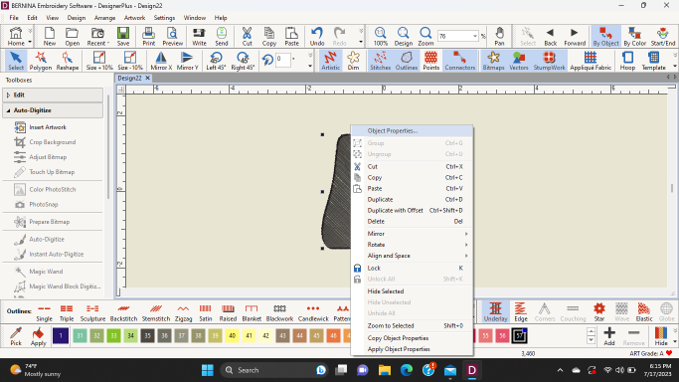Choose Hide Selected
The width and height of the screenshot is (679, 382).
(x=411, y=291)
